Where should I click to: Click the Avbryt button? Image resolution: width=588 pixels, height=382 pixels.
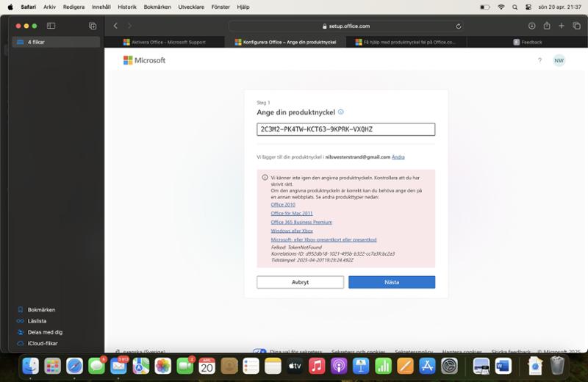coord(300,282)
